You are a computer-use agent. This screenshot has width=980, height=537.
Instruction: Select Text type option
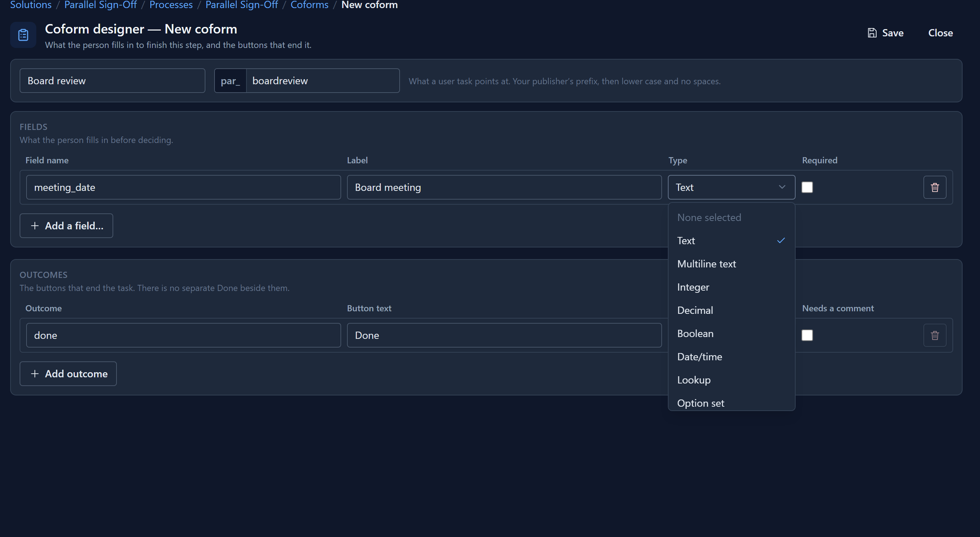click(731, 241)
